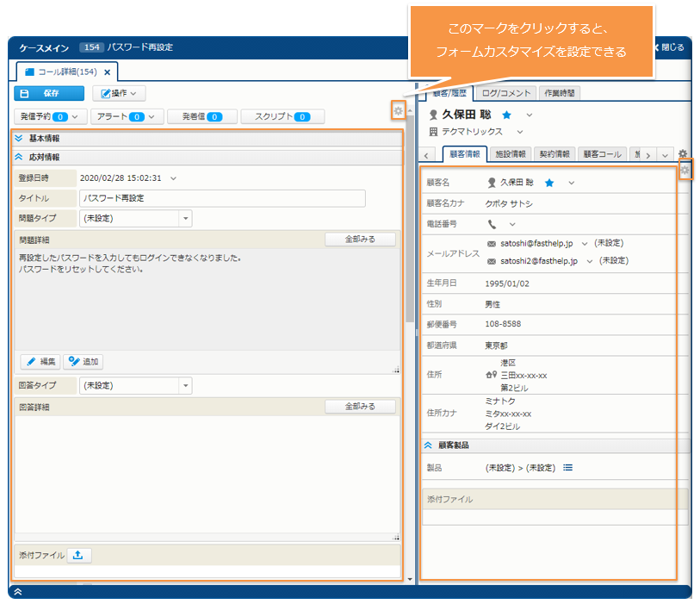Switch to the ログ/コメント tab

[505, 92]
